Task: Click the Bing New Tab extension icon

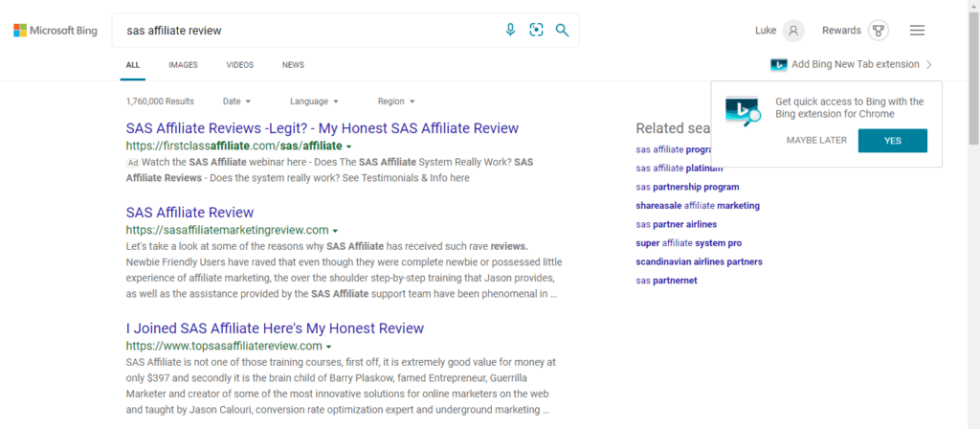Action: (x=779, y=64)
